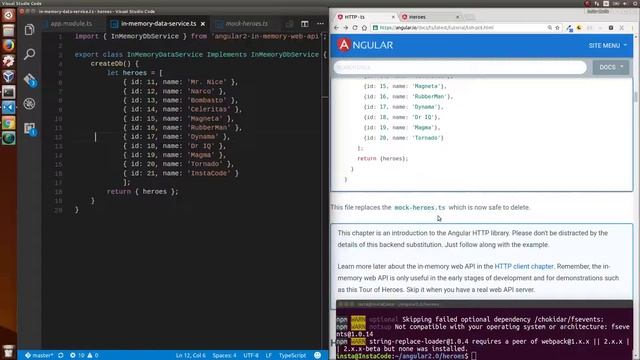Select the in-memory-data-service.ts tab
Image resolution: width=640 pixels, height=360 pixels.
pyautogui.click(x=158, y=24)
